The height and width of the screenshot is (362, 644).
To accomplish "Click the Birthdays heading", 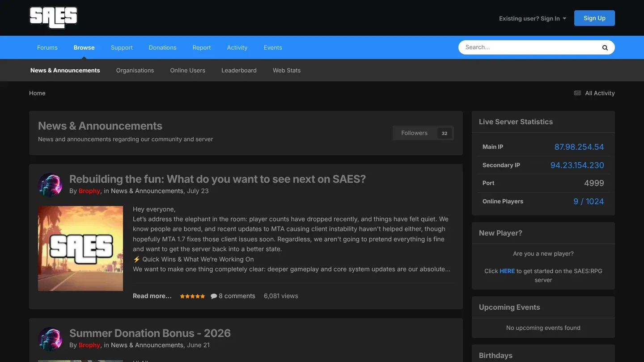I will coord(496,355).
